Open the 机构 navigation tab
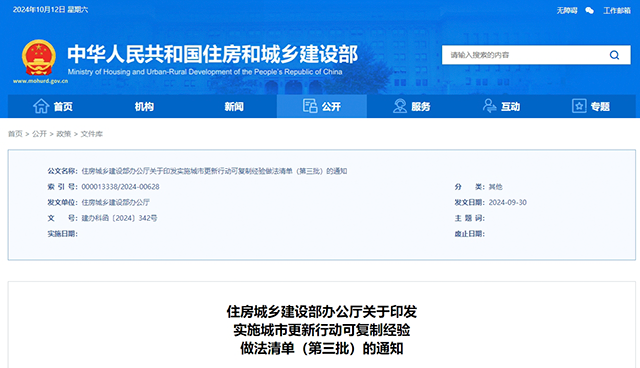The width and height of the screenshot is (640, 368). [144, 106]
